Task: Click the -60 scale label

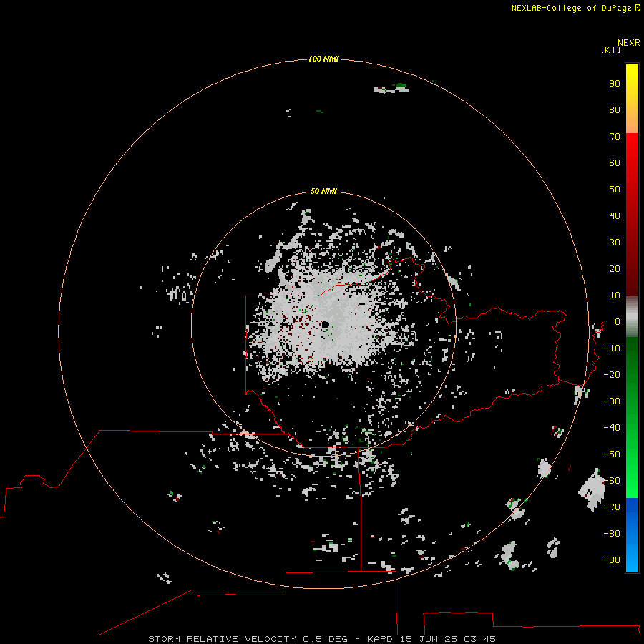Action: coord(612,481)
